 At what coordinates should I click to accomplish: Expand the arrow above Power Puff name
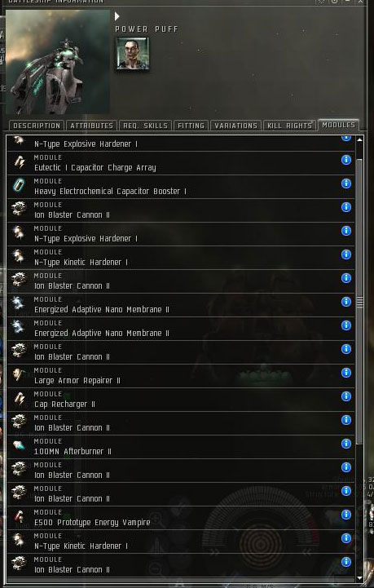coord(117,16)
